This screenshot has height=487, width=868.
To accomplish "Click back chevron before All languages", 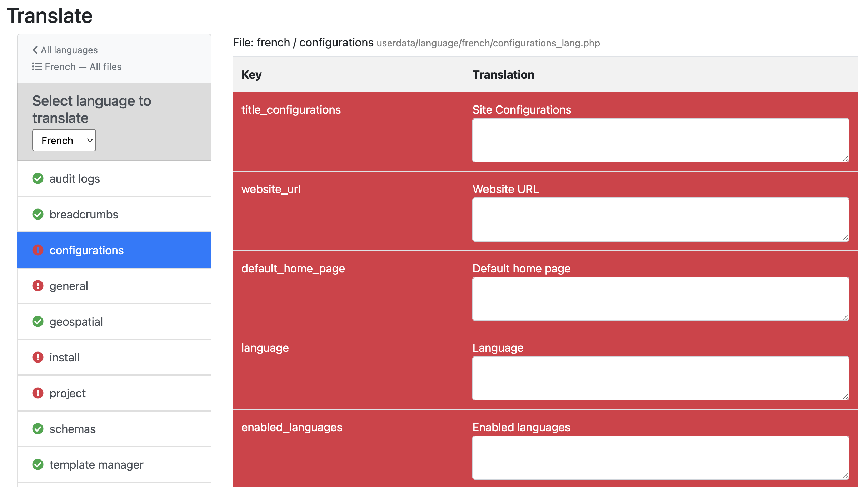I will pyautogui.click(x=35, y=50).
